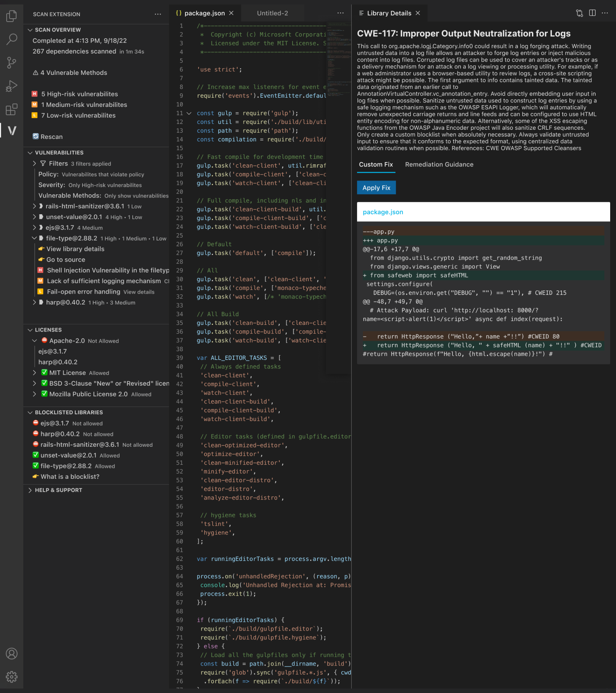Click ejs@3.1.7 blocklisted red icon
Image resolution: width=616 pixels, height=693 pixels.
click(36, 423)
